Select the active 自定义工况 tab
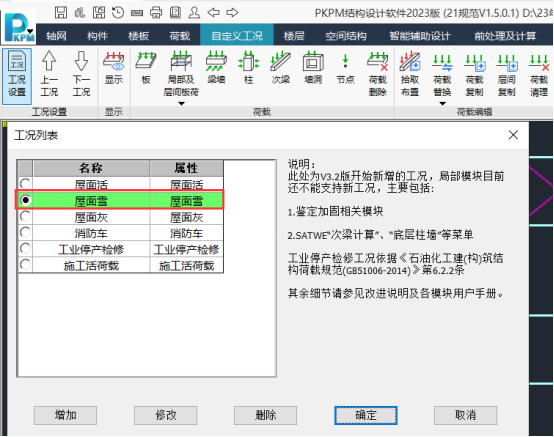Screen dimensions: 554x437 pyautogui.click(x=237, y=36)
